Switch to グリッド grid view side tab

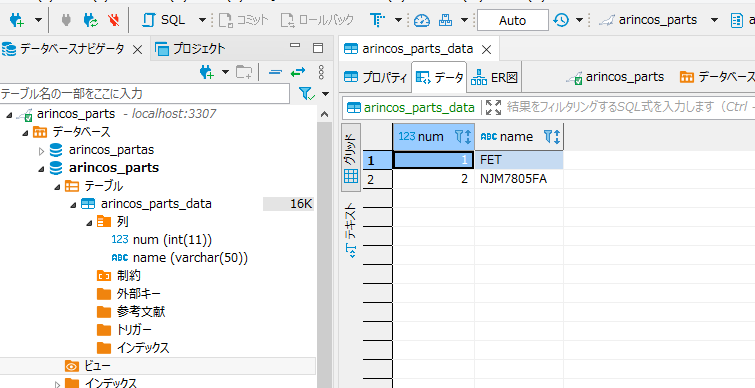pyautogui.click(x=351, y=157)
